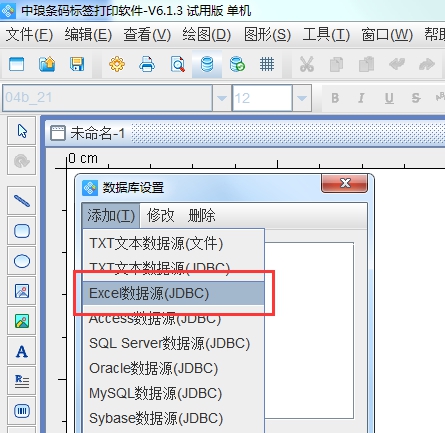
Task: Print the label
Action: click(x=147, y=64)
